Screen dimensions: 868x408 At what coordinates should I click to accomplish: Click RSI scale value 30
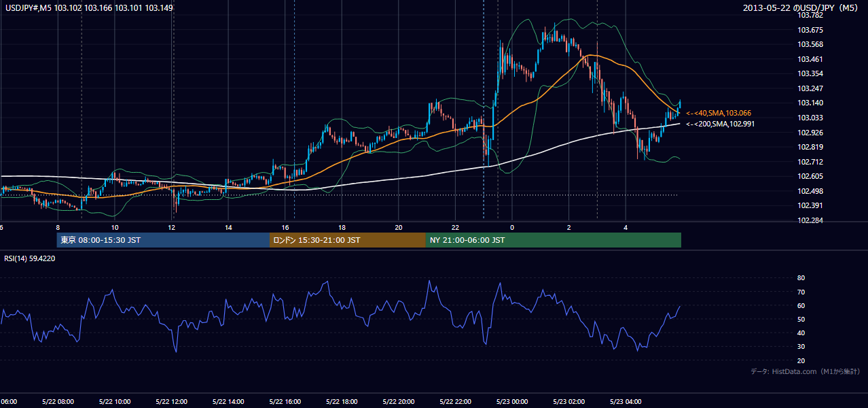pos(801,347)
